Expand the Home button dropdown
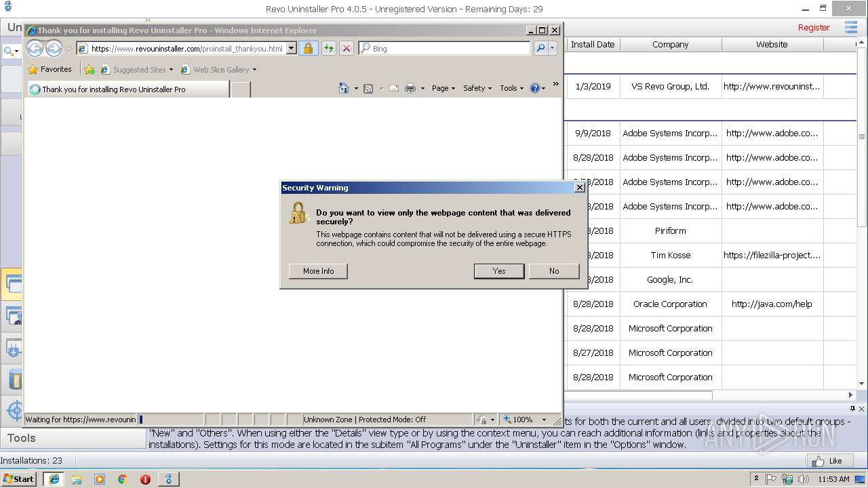This screenshot has height=488, width=868. [356, 88]
